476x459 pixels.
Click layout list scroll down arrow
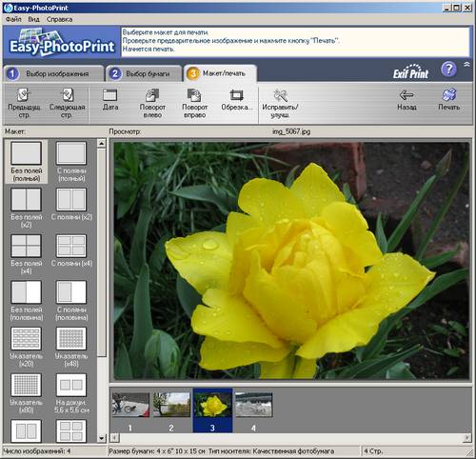click(x=102, y=439)
